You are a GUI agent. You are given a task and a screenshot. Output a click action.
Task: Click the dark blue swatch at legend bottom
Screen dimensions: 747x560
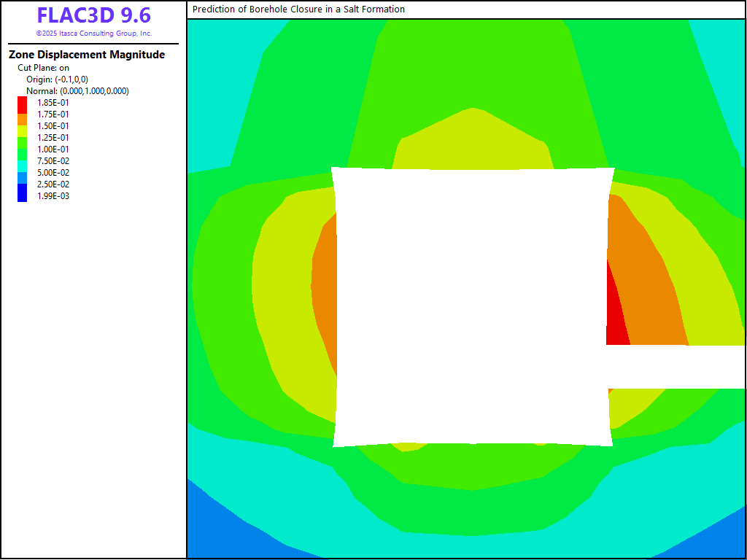tap(23, 194)
